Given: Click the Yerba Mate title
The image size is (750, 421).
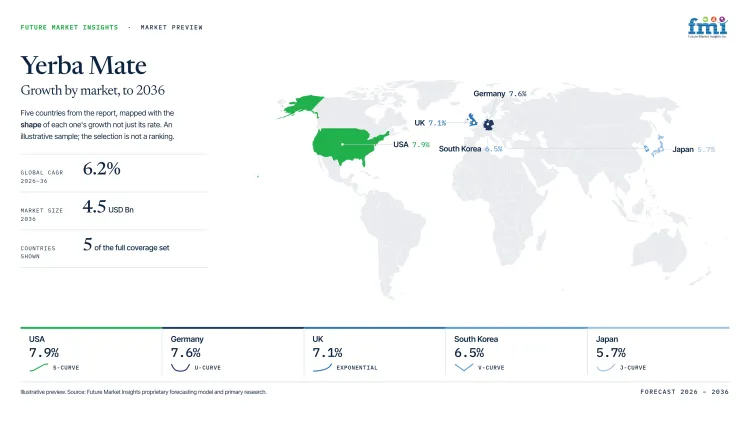Looking at the screenshot, I should point(83,65).
